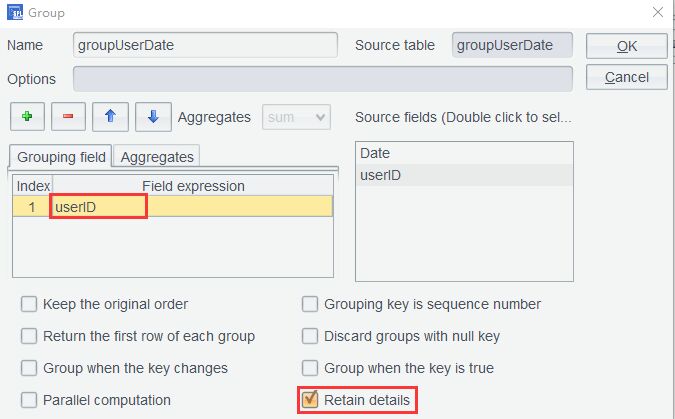Uncheck the Retain details checkbox

click(311, 400)
